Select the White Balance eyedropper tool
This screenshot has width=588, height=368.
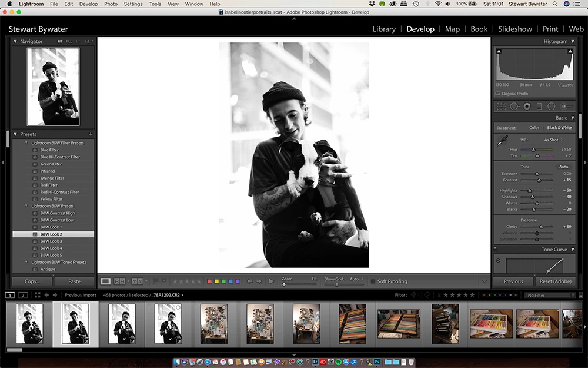coord(502,141)
